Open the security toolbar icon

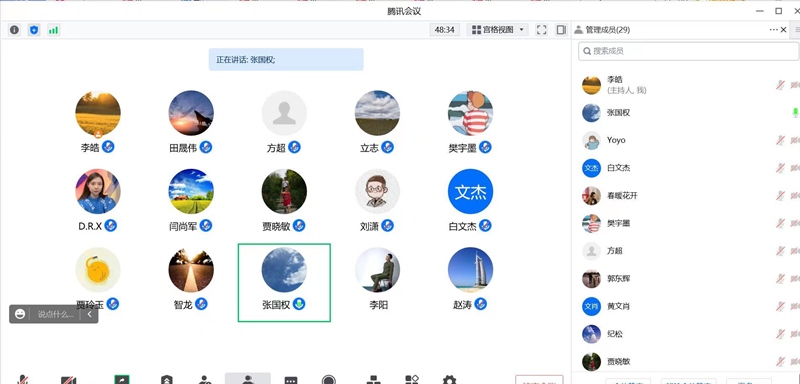click(167, 379)
